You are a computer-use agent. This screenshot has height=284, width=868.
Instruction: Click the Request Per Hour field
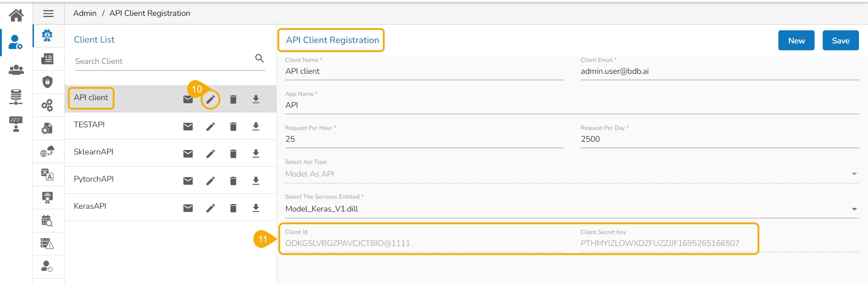pos(424,139)
